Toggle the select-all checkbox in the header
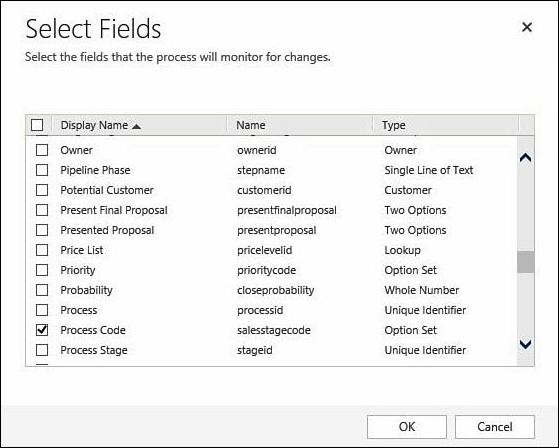 (37, 125)
